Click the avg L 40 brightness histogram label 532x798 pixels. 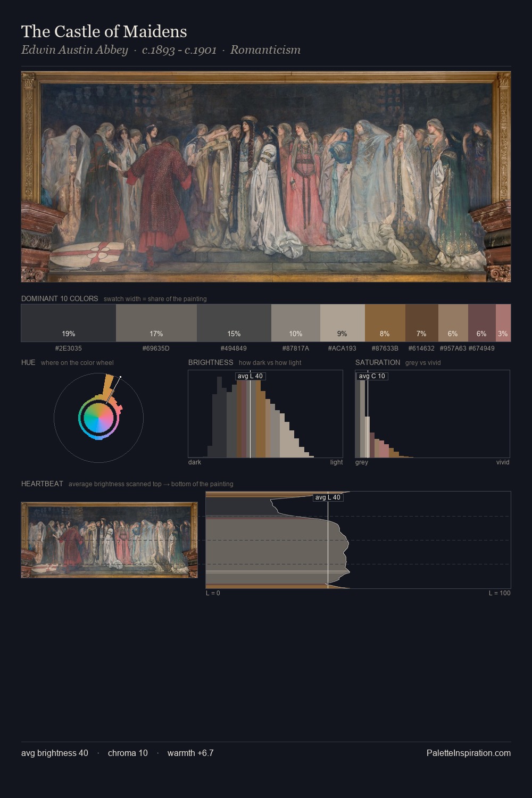tap(250, 376)
